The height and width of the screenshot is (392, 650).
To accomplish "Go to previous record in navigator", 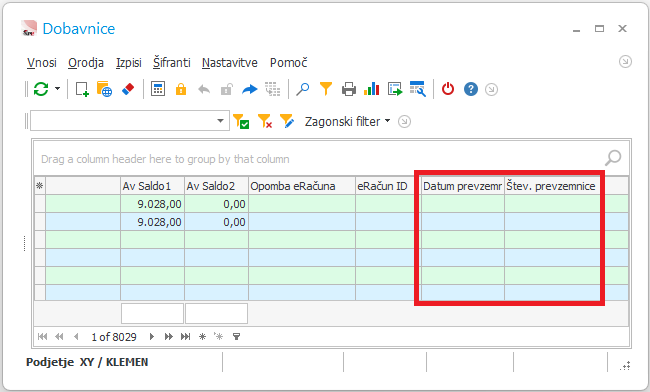I will [76, 336].
